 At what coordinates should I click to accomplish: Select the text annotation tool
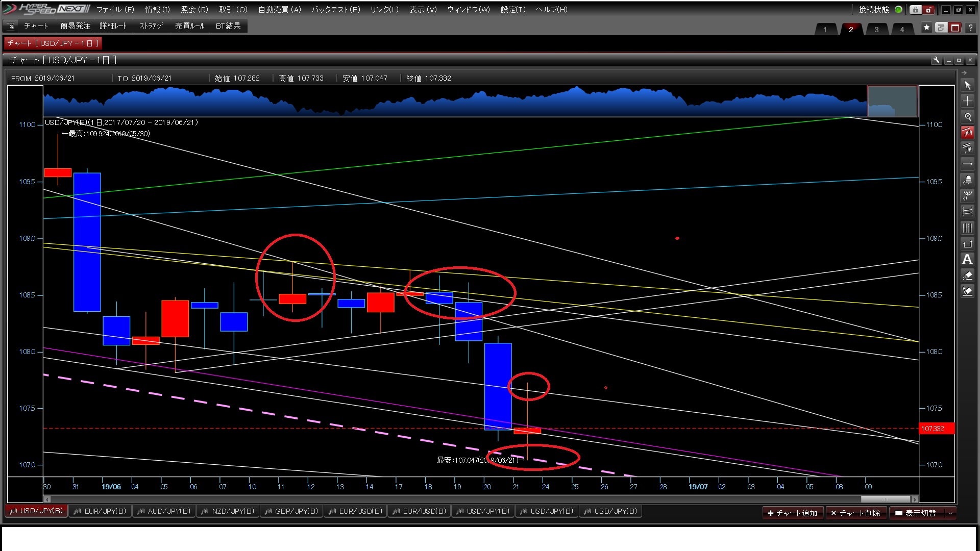(967, 260)
